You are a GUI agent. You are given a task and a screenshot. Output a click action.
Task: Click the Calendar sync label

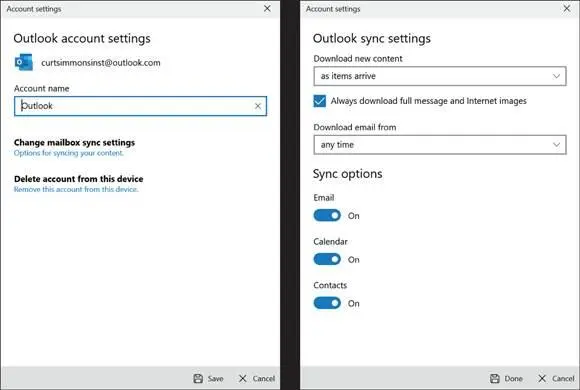click(330, 242)
